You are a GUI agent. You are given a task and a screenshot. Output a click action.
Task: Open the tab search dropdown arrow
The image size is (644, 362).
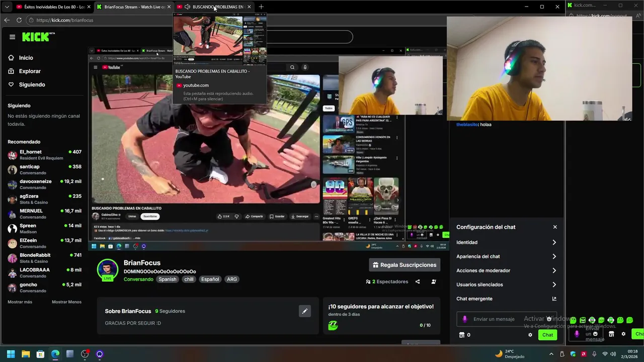(x=7, y=7)
